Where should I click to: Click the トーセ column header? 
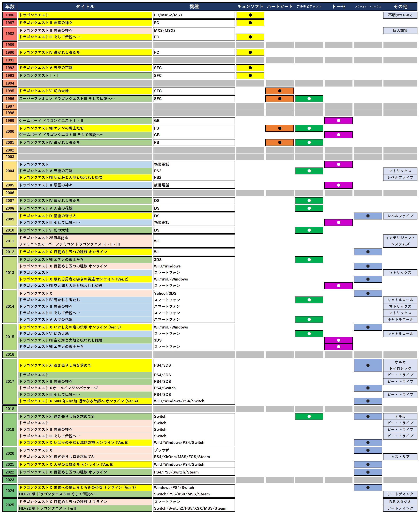pos(338,7)
